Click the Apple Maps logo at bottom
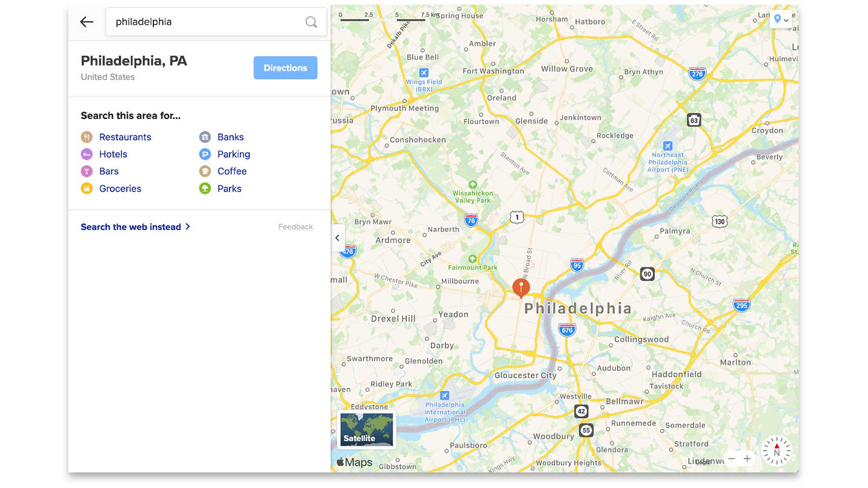Image resolution: width=868 pixels, height=488 pixels. click(x=354, y=461)
